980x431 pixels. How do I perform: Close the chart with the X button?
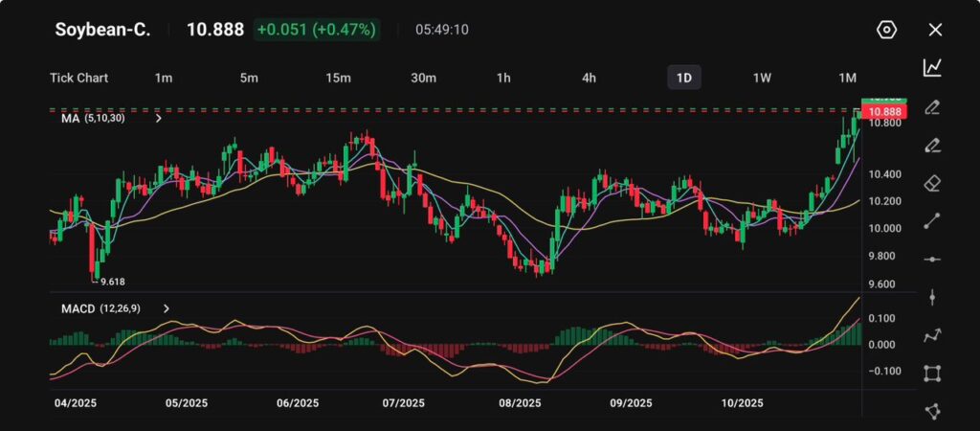pos(935,30)
